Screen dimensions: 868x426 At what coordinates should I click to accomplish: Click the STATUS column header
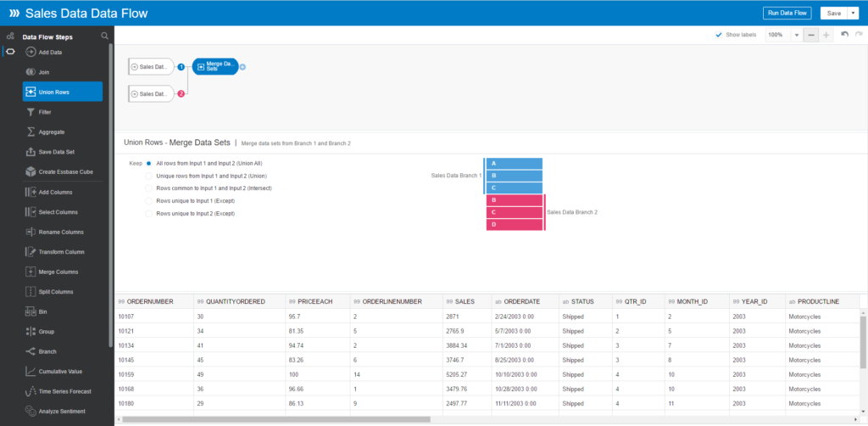click(x=587, y=301)
